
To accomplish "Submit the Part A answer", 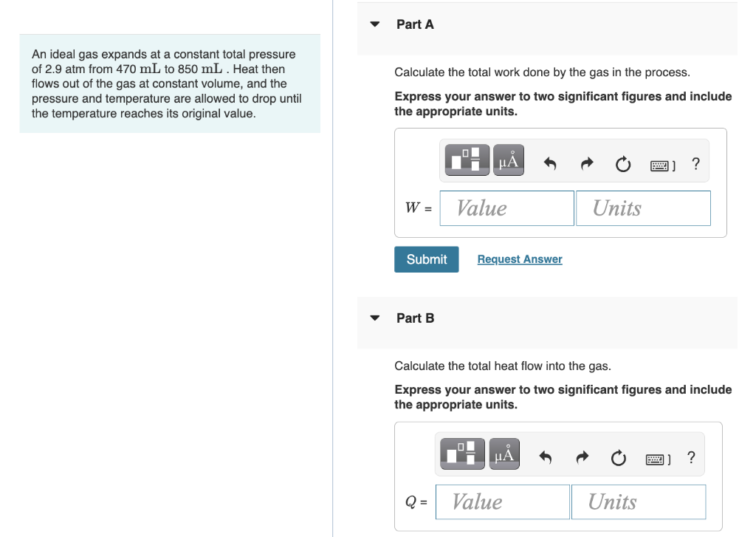I will point(427,259).
